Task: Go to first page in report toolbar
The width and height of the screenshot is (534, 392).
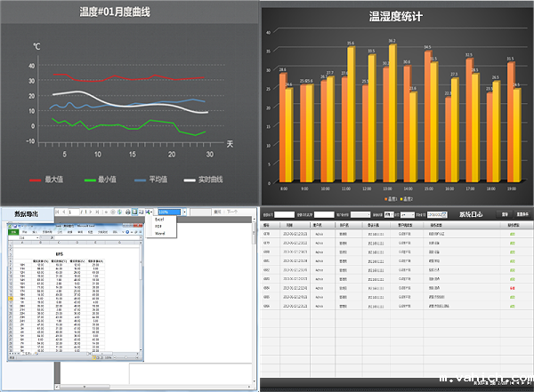Action: [x=57, y=212]
